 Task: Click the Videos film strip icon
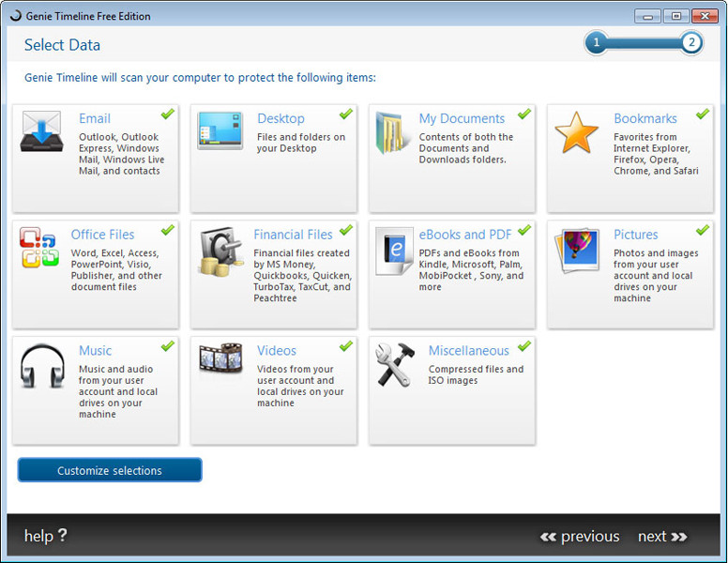click(221, 358)
